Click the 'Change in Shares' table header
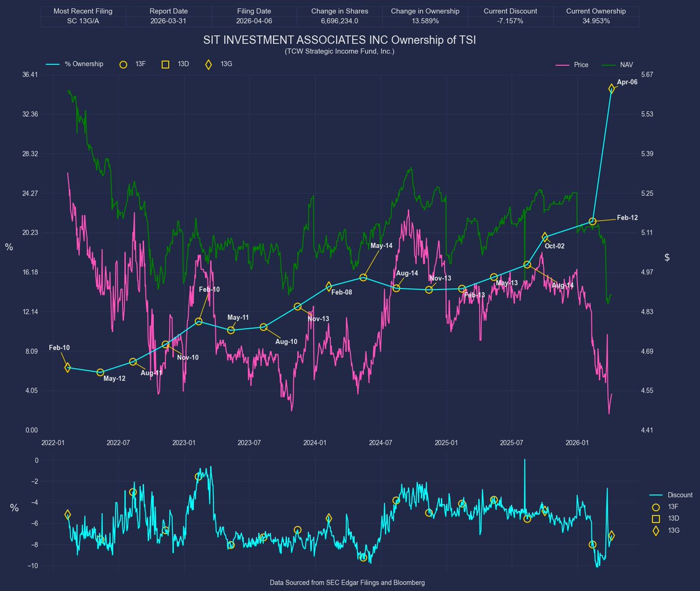The image size is (700, 591). tap(339, 11)
